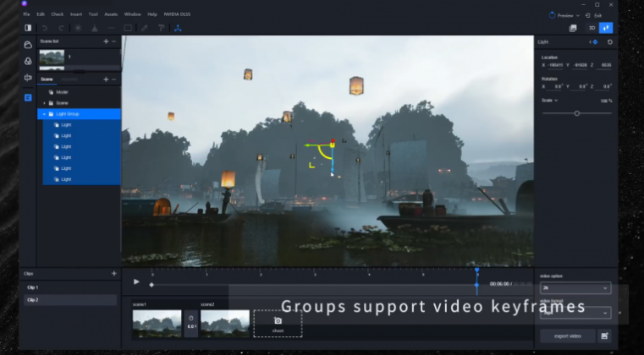Image resolution: width=644 pixels, height=355 pixels.
Task: Click the redo arrow in toolbar
Action: (61, 28)
